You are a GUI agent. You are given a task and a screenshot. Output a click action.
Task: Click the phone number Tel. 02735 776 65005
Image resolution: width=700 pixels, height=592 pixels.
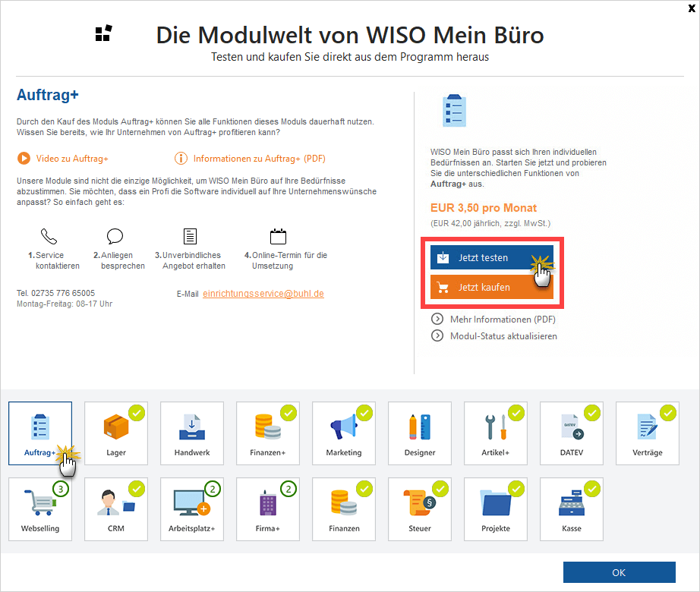pyautogui.click(x=56, y=293)
